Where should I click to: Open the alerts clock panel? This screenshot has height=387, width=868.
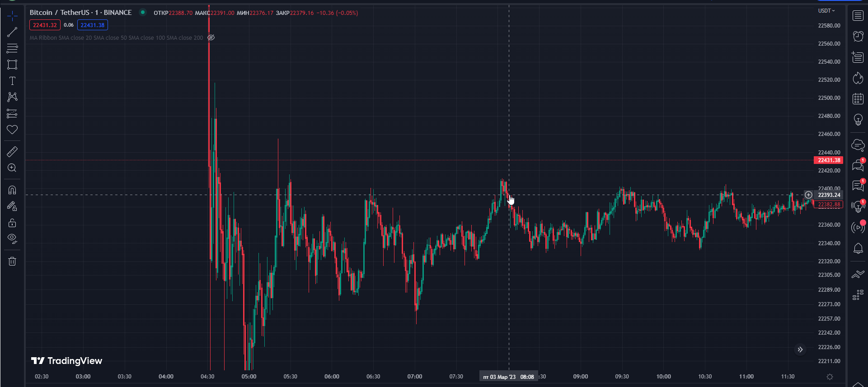(858, 36)
